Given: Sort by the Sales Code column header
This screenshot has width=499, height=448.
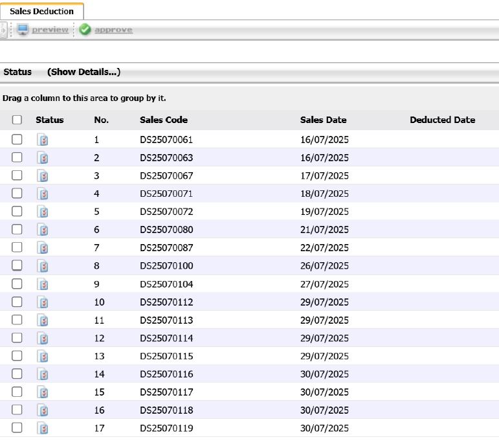Looking at the screenshot, I should [x=163, y=120].
